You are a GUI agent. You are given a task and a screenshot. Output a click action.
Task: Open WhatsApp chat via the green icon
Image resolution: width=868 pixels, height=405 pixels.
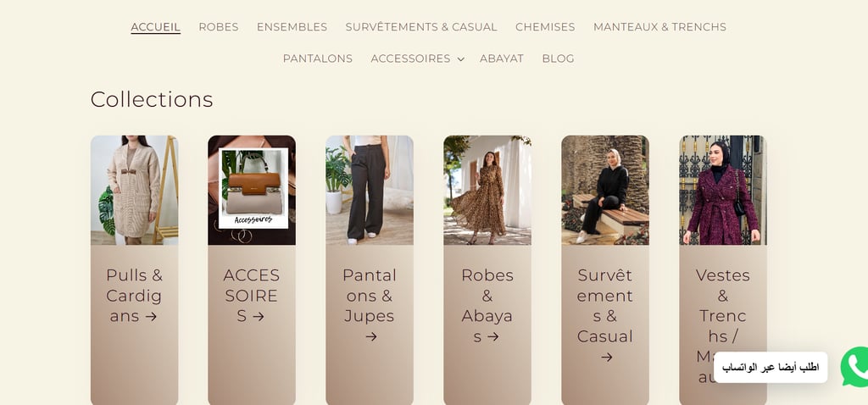855,367
